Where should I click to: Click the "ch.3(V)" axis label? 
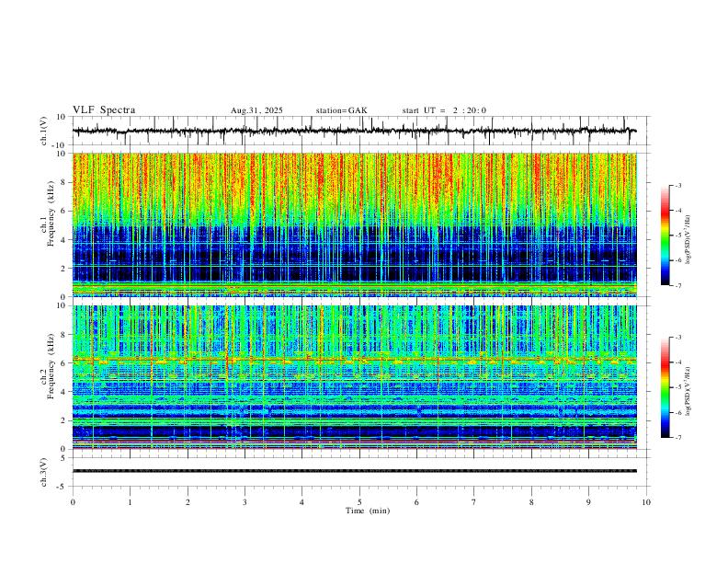44,473
